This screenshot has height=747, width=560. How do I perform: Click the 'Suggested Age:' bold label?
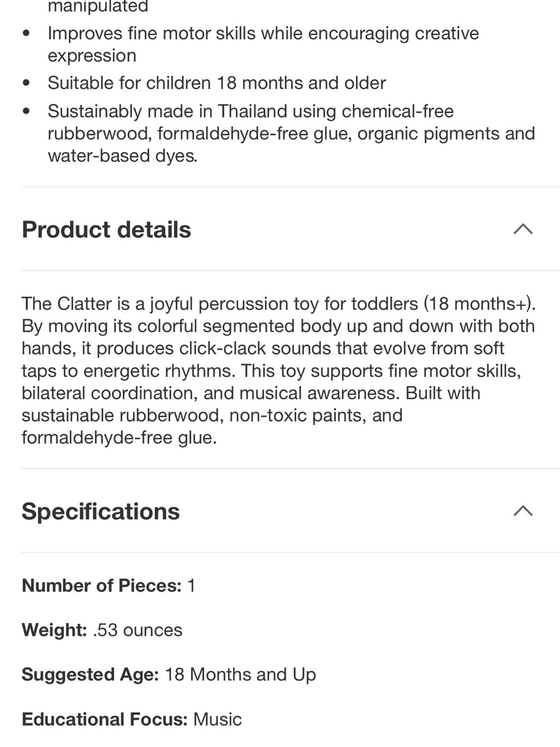91,674
